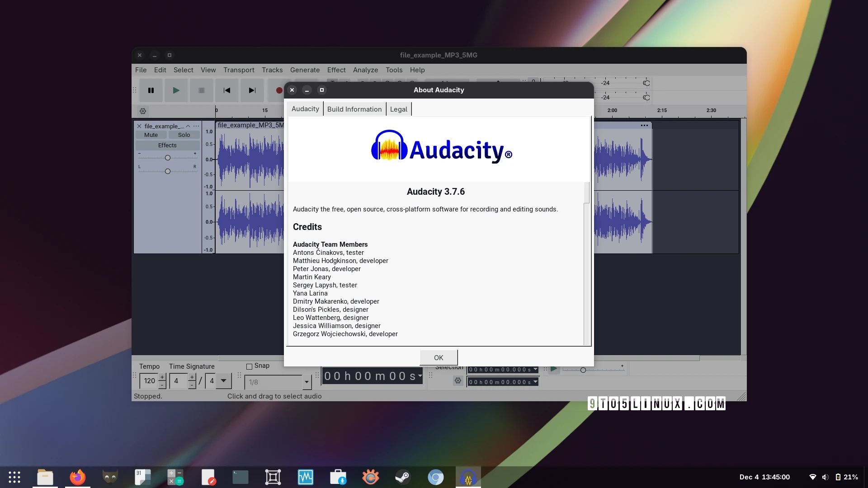The image size is (868, 488).
Task: Expand the snap interval 1/8 dropdown
Action: click(x=307, y=382)
